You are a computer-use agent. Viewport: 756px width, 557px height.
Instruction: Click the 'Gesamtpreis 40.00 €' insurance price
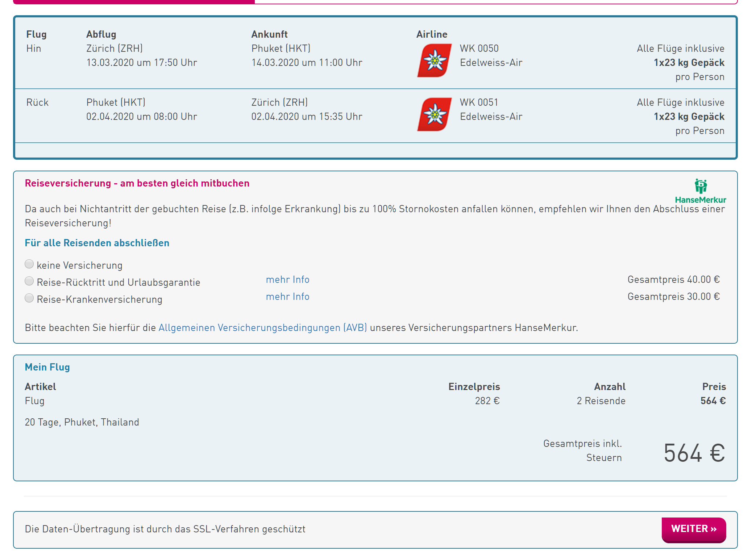click(x=673, y=280)
